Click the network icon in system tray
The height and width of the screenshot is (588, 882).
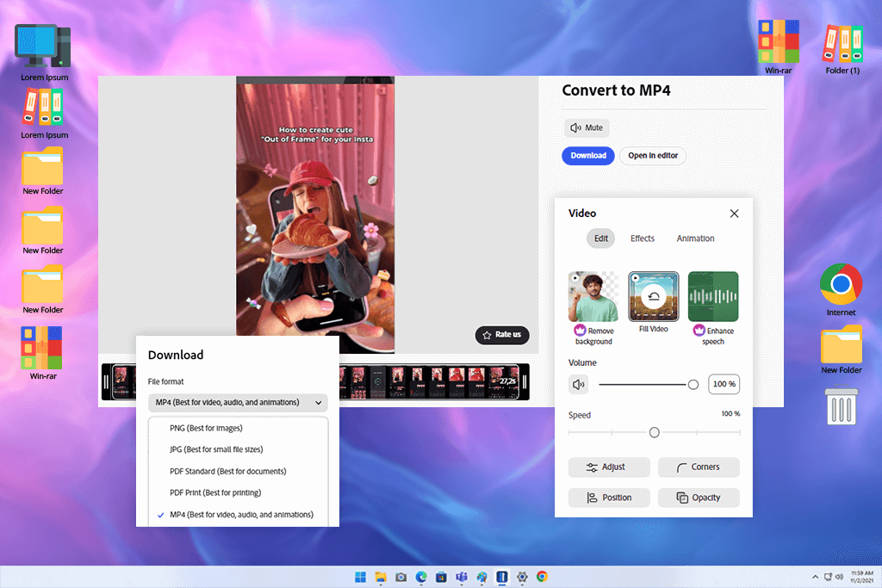point(828,577)
